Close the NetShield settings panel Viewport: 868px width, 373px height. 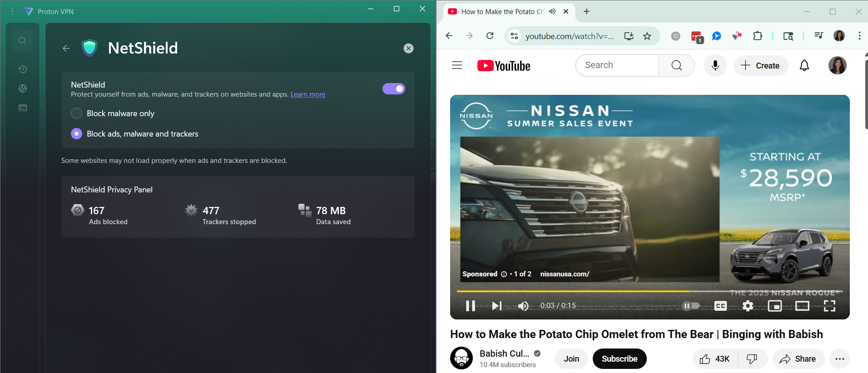[x=408, y=48]
